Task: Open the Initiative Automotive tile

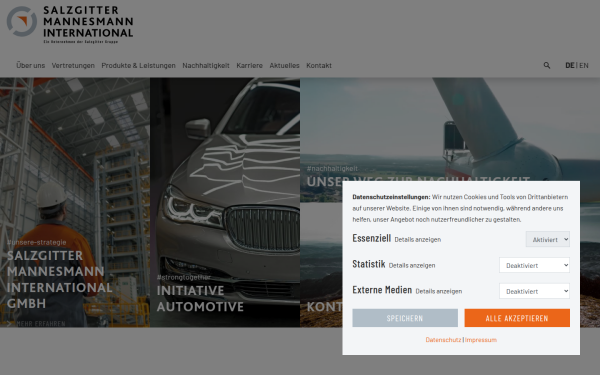Action: point(225,202)
